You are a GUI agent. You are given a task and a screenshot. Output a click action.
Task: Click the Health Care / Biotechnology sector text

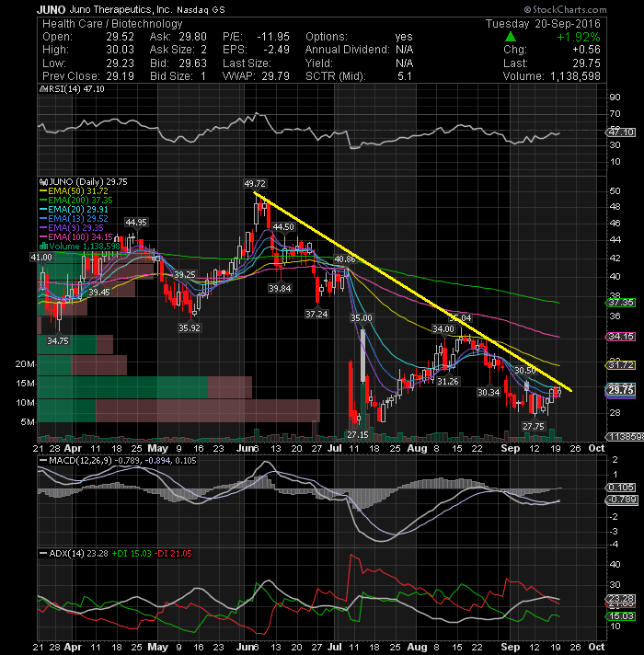[x=112, y=24]
